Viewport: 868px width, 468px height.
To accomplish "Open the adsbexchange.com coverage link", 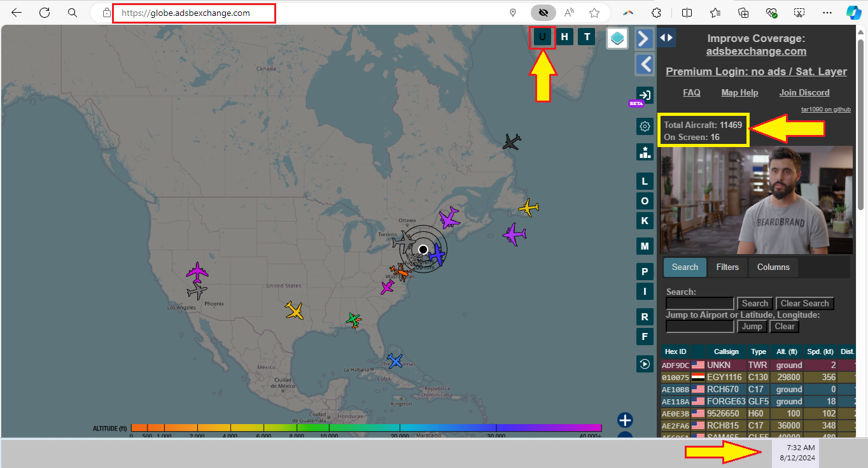I will click(x=756, y=51).
